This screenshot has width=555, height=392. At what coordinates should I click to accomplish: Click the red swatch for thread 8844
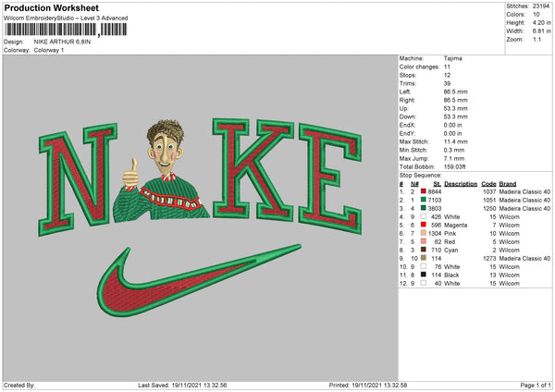[x=424, y=191]
